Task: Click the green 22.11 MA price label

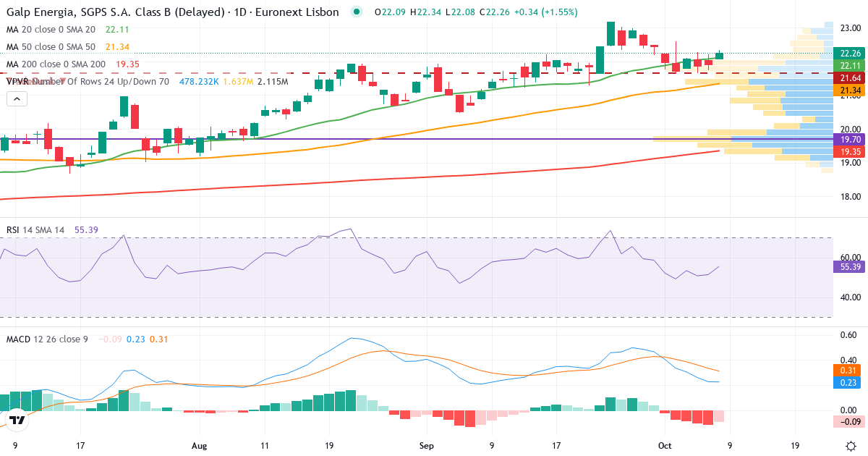Action: pos(849,65)
